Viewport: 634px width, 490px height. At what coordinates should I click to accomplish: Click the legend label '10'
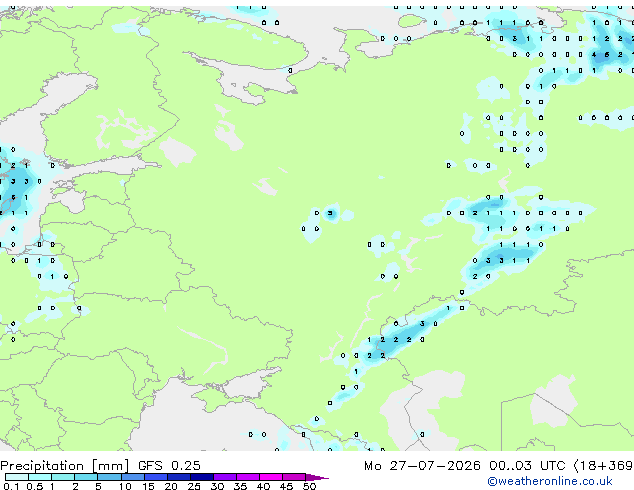tap(125, 486)
